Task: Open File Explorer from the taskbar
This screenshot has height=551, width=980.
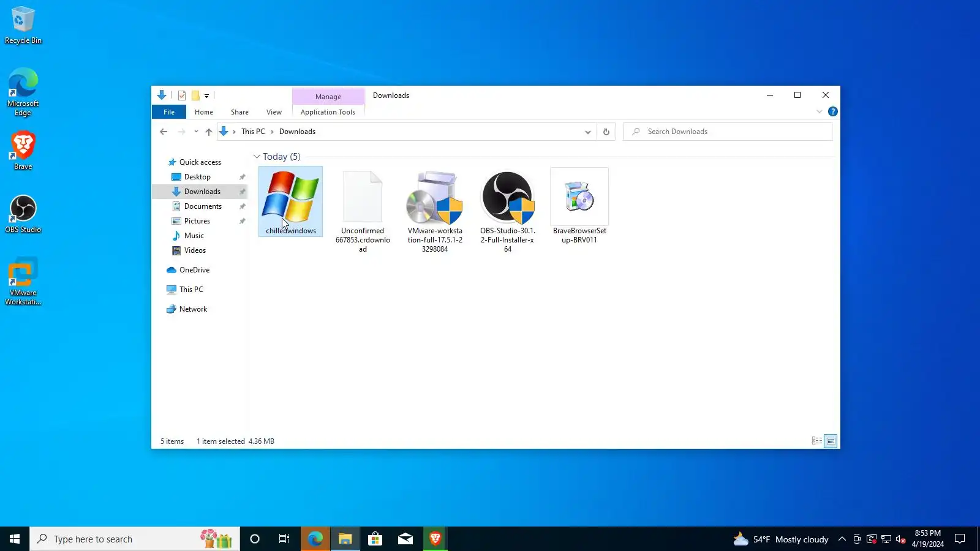Action: point(345,539)
